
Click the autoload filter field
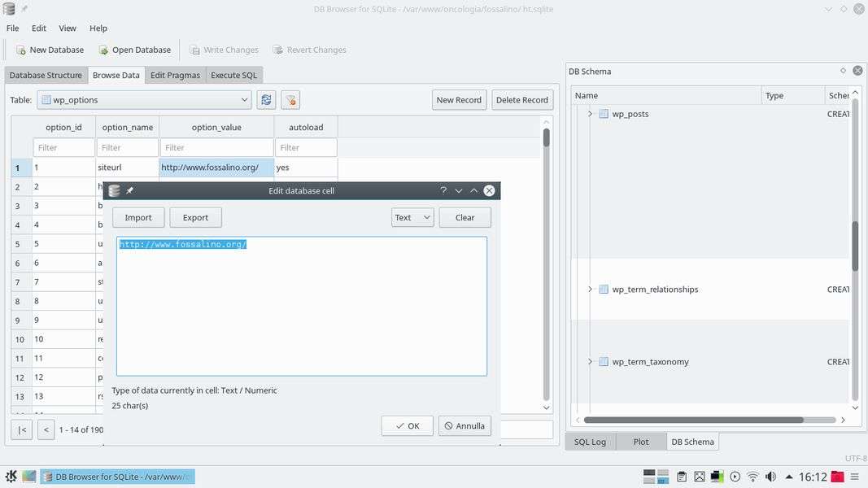[x=306, y=148]
